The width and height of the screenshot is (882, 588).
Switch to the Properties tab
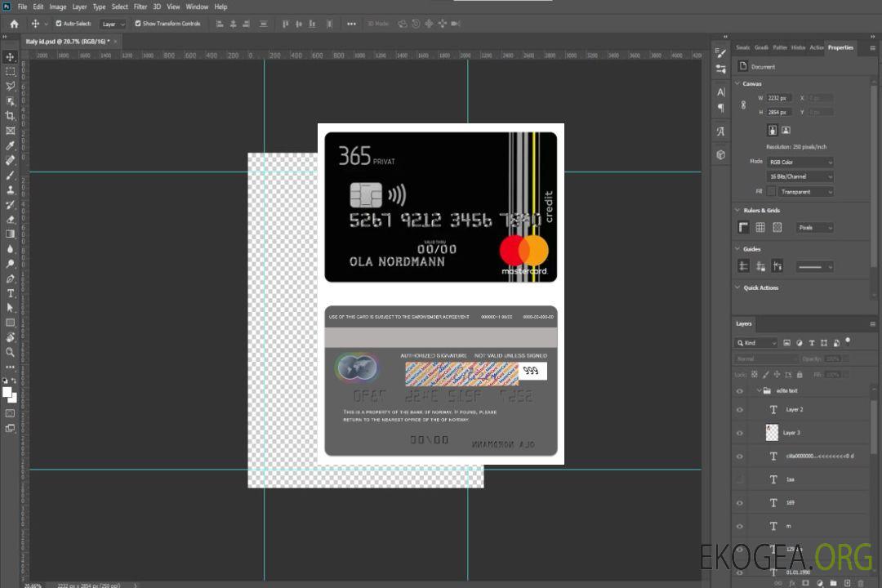[840, 48]
